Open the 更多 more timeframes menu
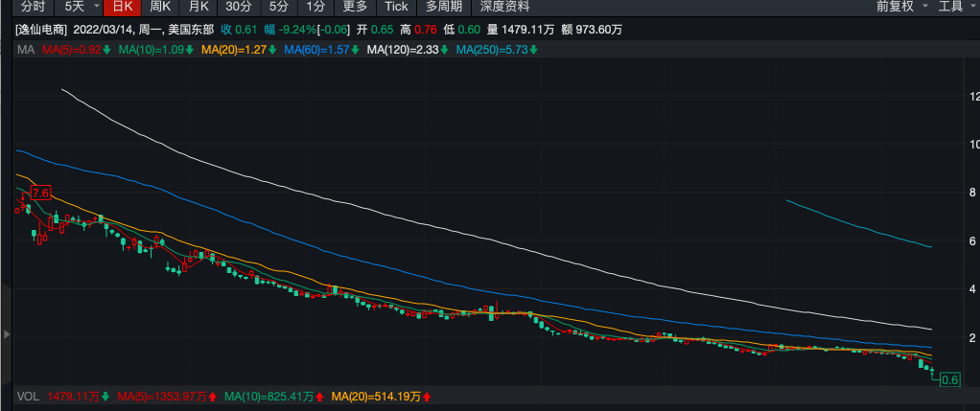The width and height of the screenshot is (980, 411). 355,7
